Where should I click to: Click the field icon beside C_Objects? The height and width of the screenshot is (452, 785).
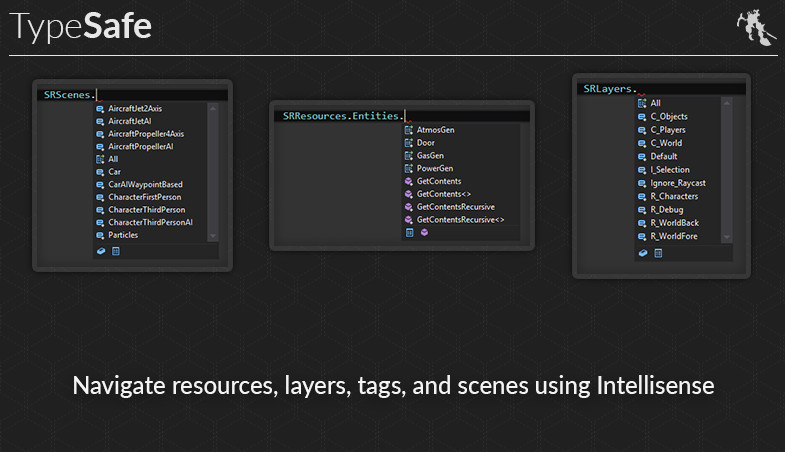(642, 117)
